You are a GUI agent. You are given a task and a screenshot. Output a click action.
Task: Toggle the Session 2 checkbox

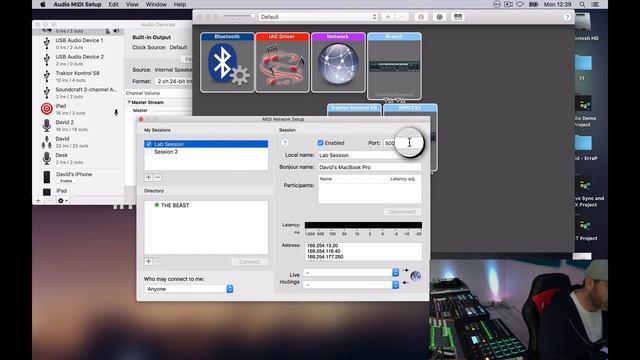coord(149,152)
